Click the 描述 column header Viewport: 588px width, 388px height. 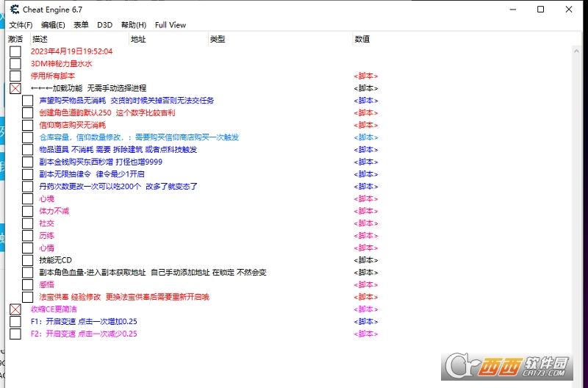pyautogui.click(x=40, y=39)
